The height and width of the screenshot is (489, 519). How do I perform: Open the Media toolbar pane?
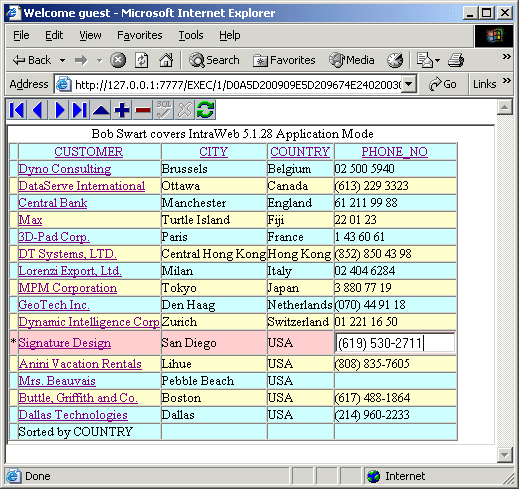[x=352, y=60]
